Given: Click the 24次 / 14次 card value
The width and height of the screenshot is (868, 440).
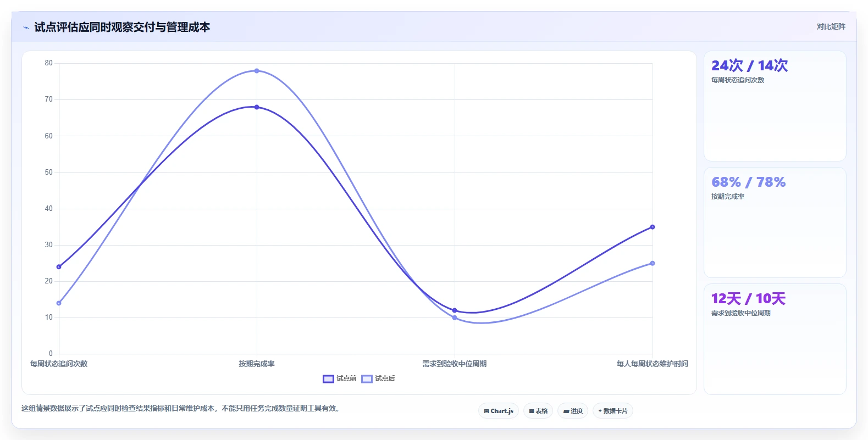Looking at the screenshot, I should [749, 65].
